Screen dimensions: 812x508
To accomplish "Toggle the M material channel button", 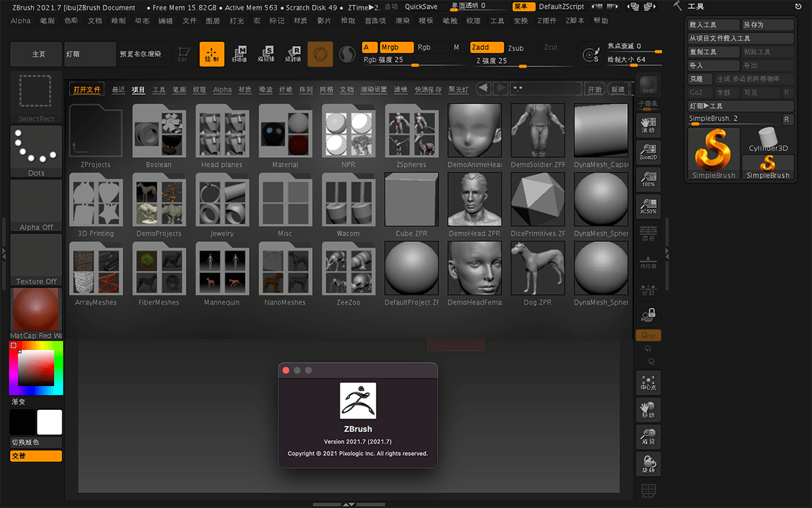I will pyautogui.click(x=456, y=47).
